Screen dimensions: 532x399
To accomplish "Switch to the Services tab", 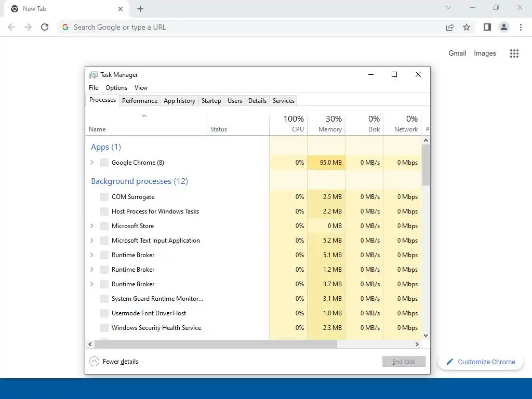I will (284, 101).
